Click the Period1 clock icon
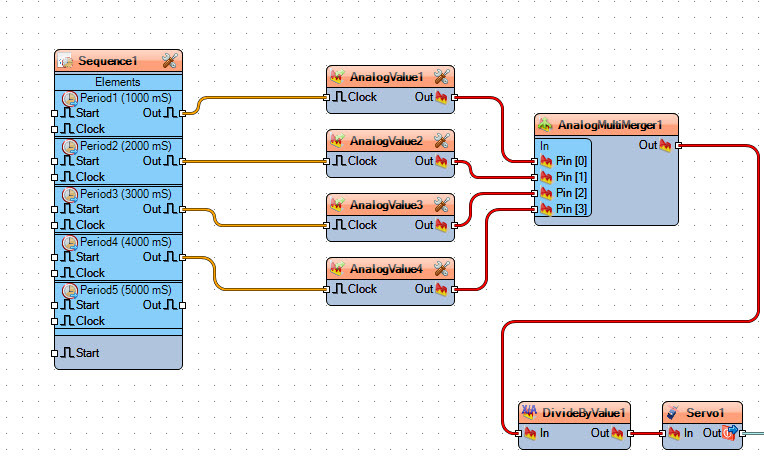The image size is (764, 464). 70,99
